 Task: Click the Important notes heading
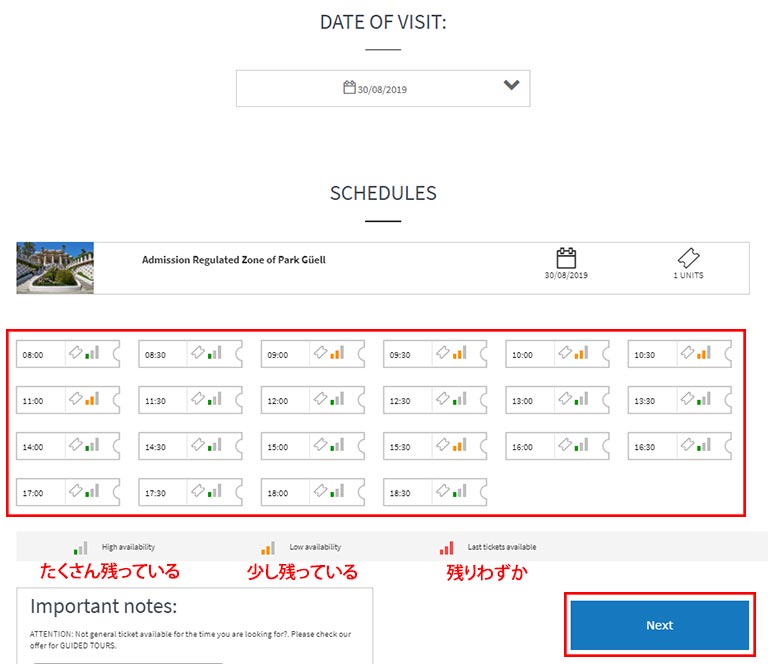pyautogui.click(x=103, y=606)
